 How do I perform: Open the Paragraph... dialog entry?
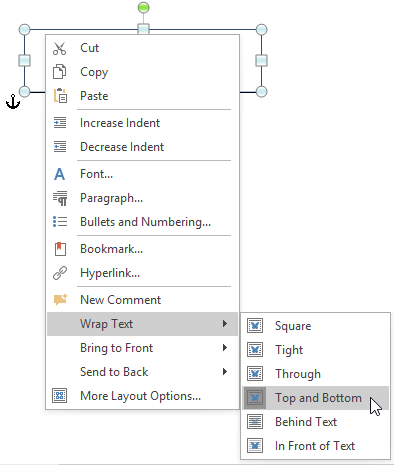pyautogui.click(x=142, y=198)
